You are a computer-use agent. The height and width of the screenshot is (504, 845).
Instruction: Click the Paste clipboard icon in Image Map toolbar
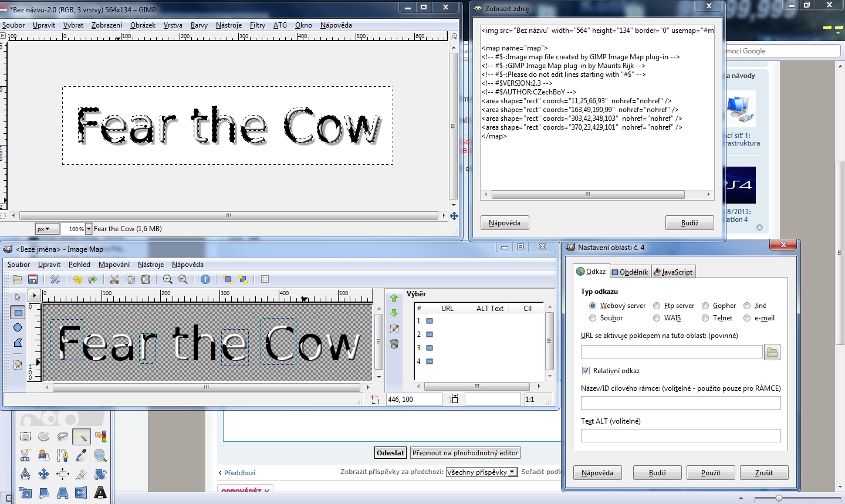point(146,279)
